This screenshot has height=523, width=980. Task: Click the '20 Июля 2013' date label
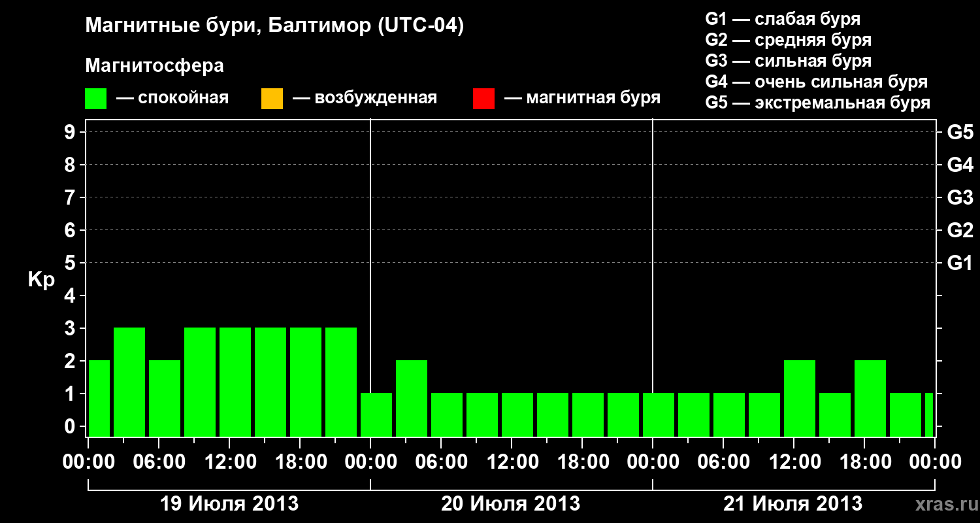[511, 504]
